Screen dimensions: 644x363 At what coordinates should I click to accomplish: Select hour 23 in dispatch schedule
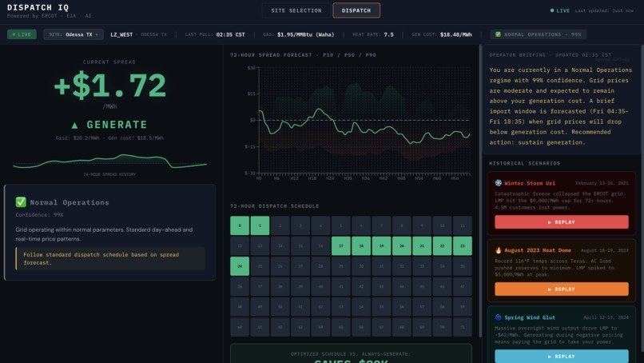coord(463,245)
